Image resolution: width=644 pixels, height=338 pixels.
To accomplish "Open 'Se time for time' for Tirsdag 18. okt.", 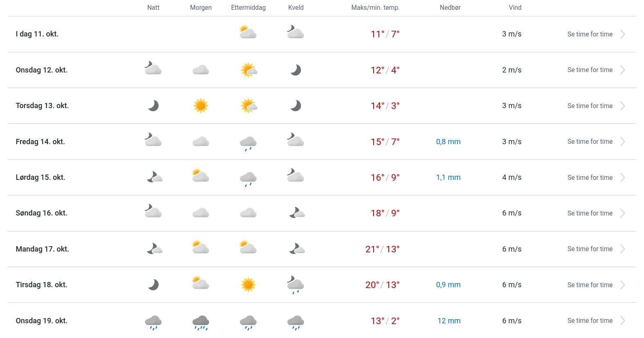I will coord(590,285).
